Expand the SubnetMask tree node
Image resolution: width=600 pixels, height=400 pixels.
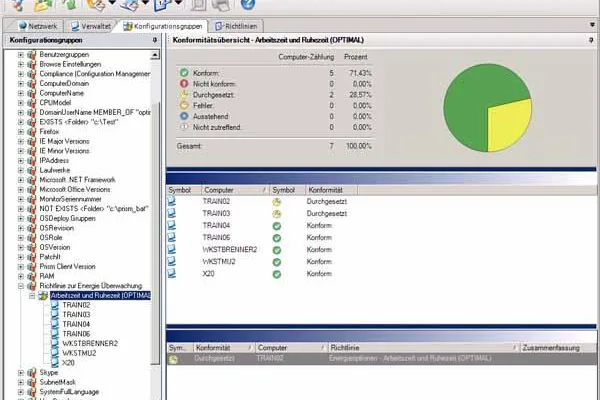coord(21,382)
